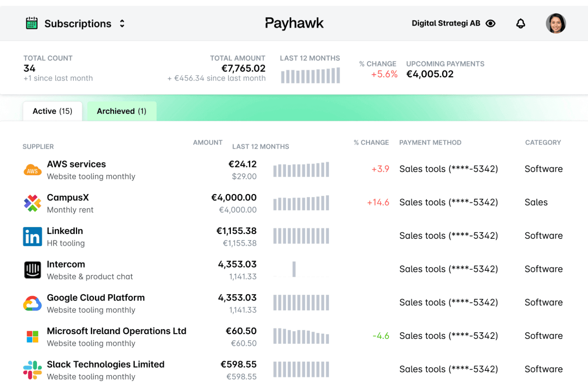The width and height of the screenshot is (588, 392).
Task: Click the summary LAST 12 MONTHS bar chart
Action: (310, 75)
